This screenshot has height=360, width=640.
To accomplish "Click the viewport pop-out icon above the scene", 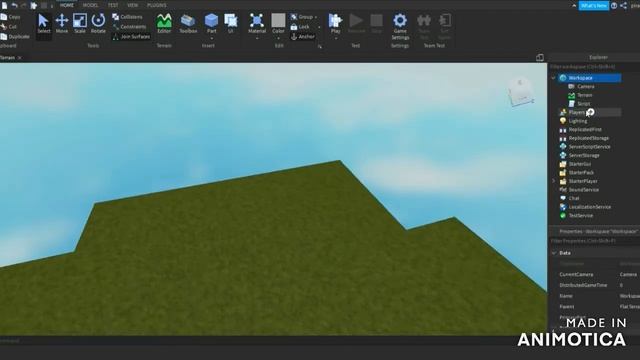I will tap(540, 58).
